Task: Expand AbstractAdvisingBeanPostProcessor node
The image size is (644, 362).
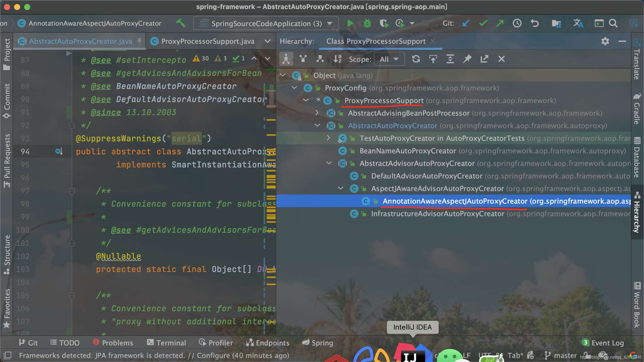Action: [x=317, y=113]
